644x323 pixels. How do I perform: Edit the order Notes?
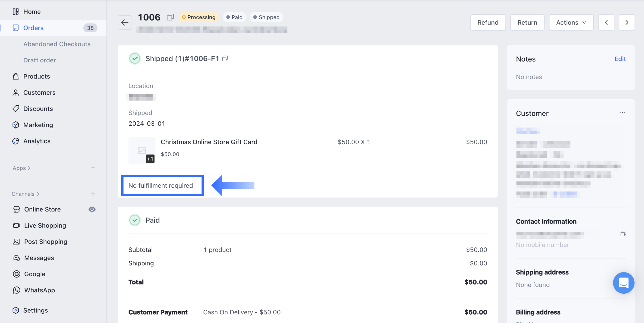(x=620, y=59)
